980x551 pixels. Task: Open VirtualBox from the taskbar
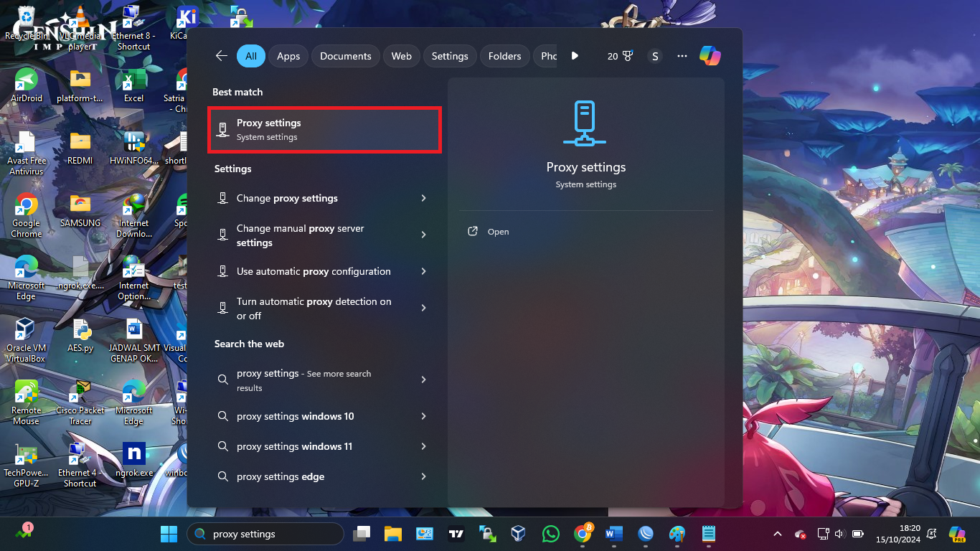(519, 534)
